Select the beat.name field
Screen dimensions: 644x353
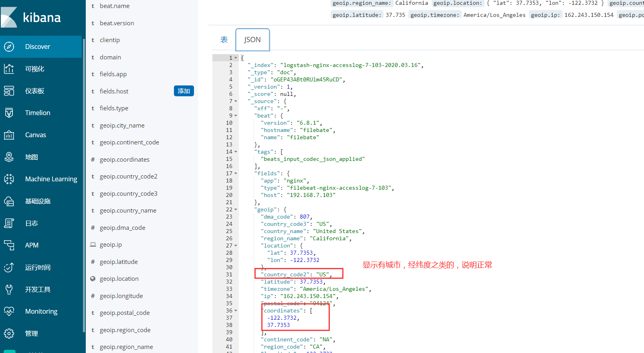115,6
